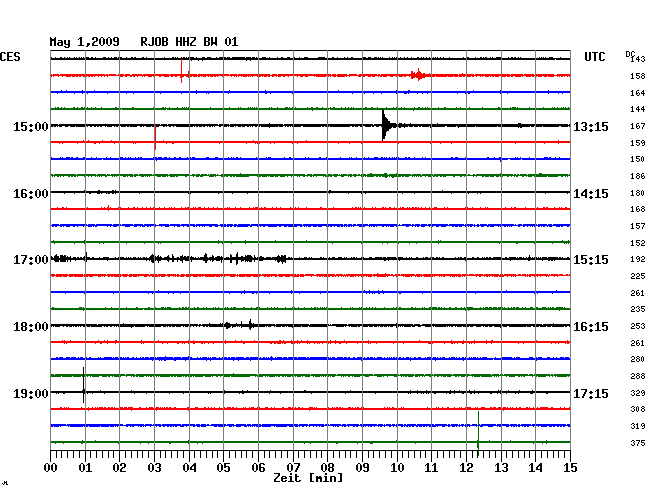Click the DC offset value 152

click(x=638, y=243)
